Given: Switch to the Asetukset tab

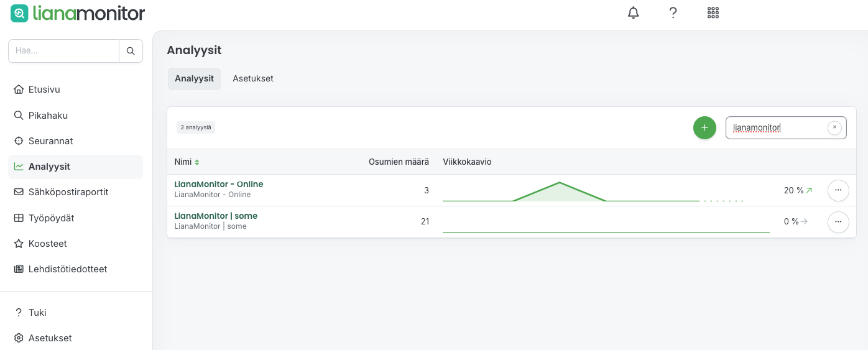Looking at the screenshot, I should point(253,79).
